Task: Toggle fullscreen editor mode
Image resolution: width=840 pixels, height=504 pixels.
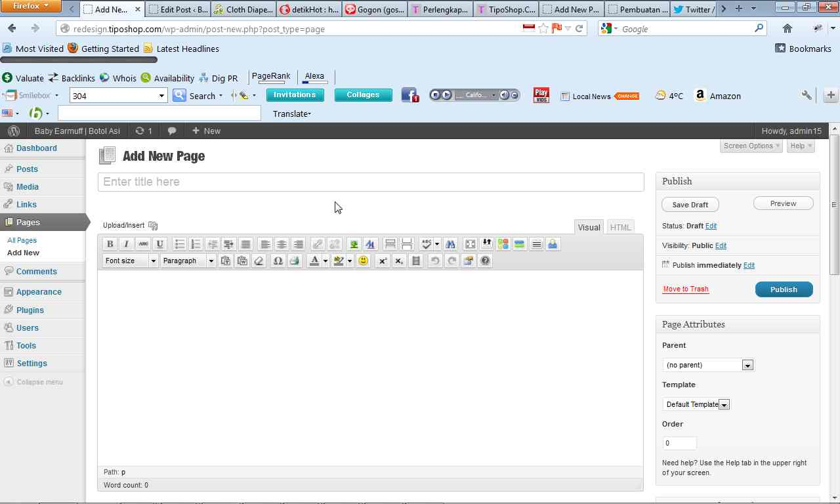Action: (x=470, y=244)
